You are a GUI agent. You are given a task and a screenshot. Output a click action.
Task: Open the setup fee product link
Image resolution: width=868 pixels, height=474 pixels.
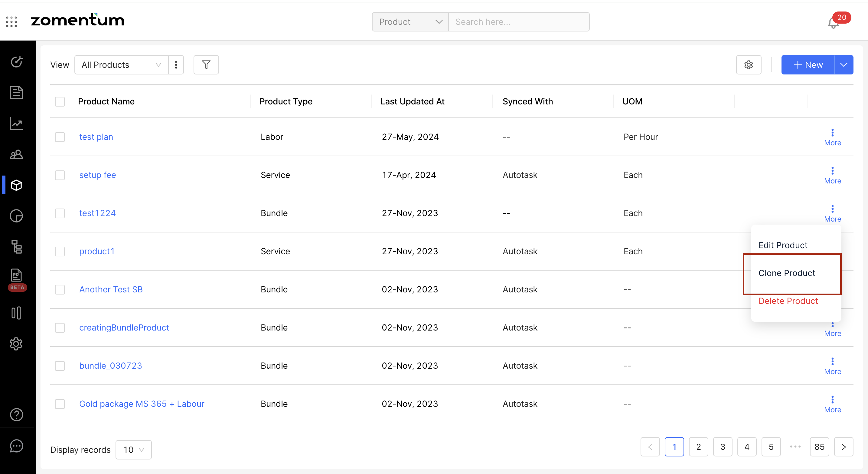click(97, 175)
